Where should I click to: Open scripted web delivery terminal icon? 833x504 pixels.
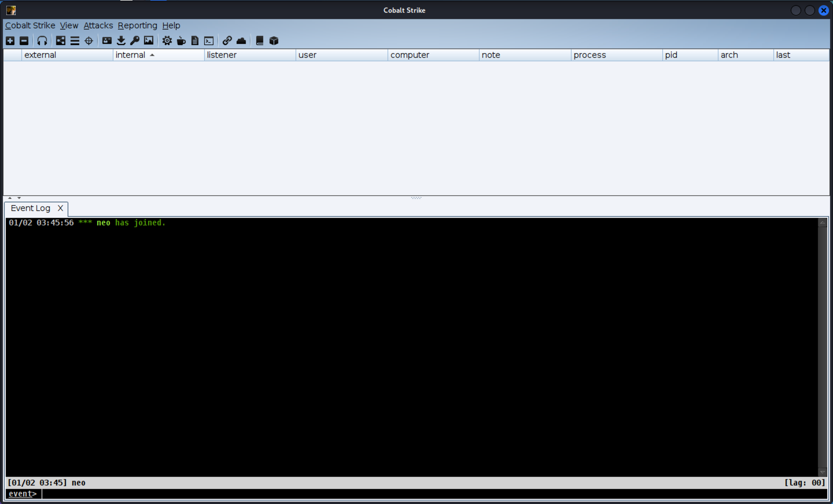[x=209, y=41]
